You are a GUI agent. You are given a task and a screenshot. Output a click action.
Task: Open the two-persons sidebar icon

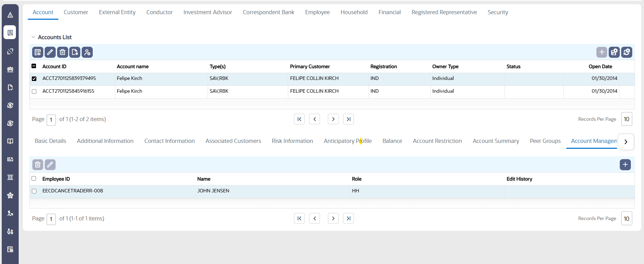point(10,231)
